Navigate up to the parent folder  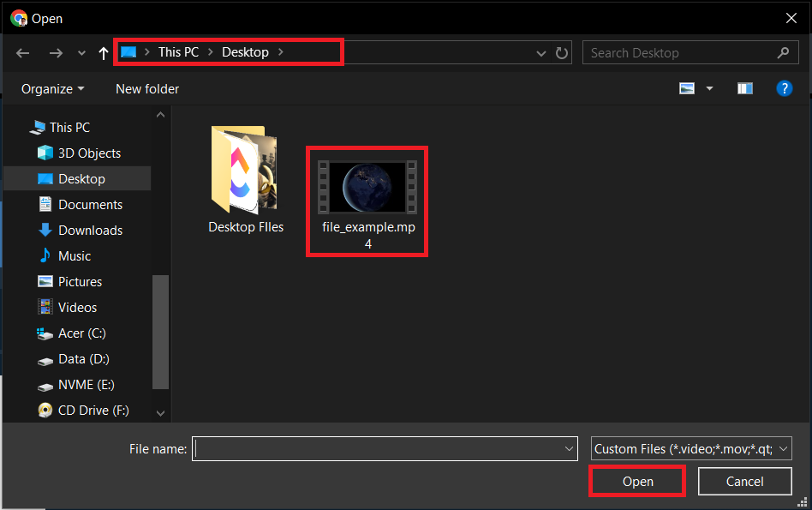pyautogui.click(x=102, y=52)
